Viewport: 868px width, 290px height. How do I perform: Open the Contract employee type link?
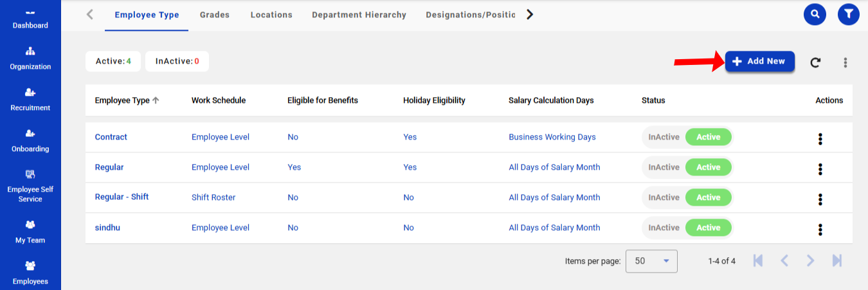click(111, 137)
